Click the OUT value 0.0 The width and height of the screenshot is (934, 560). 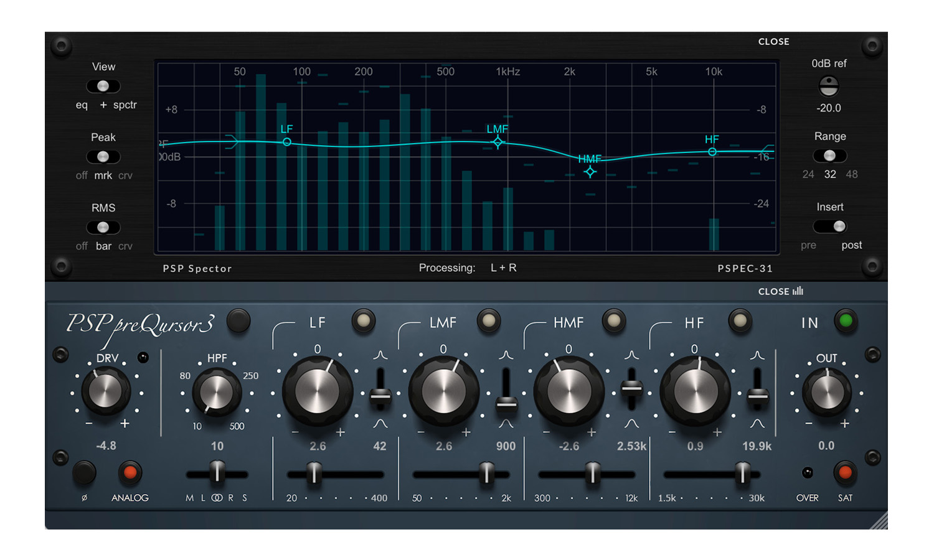pyautogui.click(x=826, y=446)
